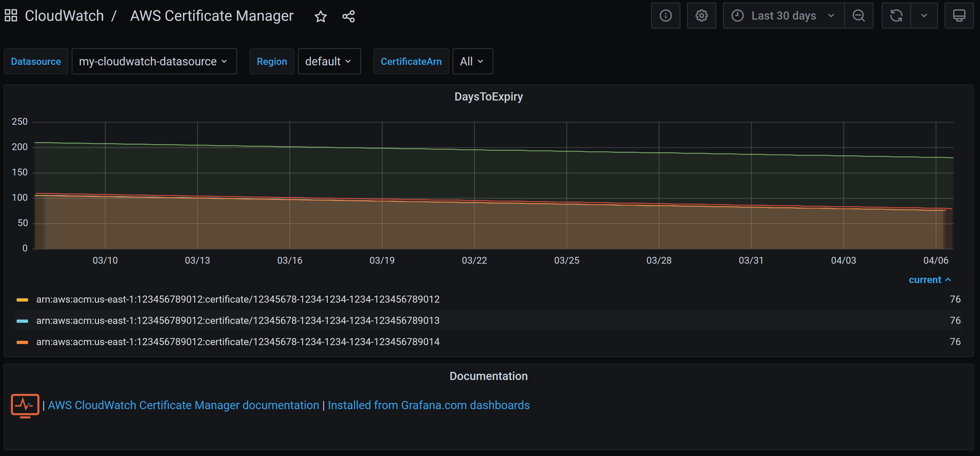The width and height of the screenshot is (980, 456).
Task: Open refresh interval dropdown arrow
Action: [x=924, y=16]
